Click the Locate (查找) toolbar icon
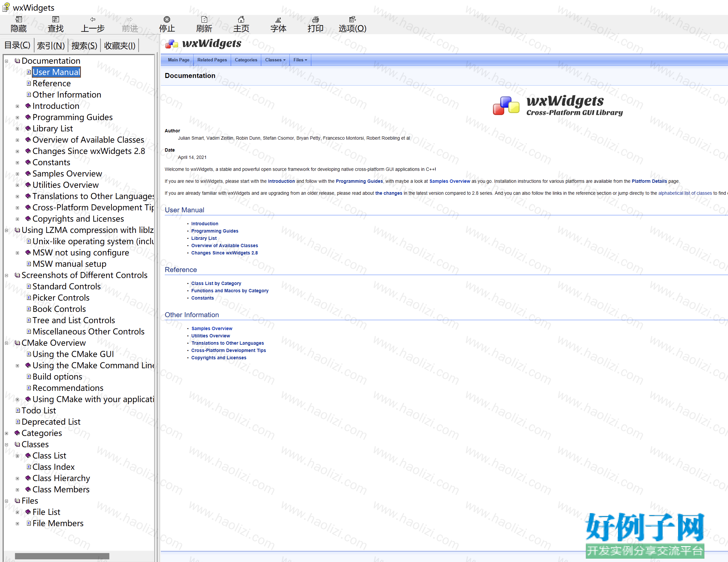 [x=56, y=20]
